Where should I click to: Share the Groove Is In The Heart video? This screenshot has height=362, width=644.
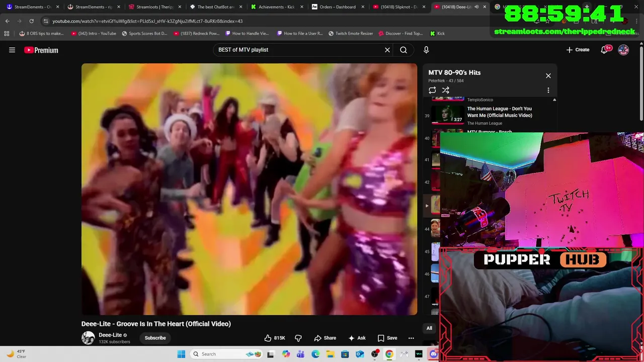(x=325, y=338)
